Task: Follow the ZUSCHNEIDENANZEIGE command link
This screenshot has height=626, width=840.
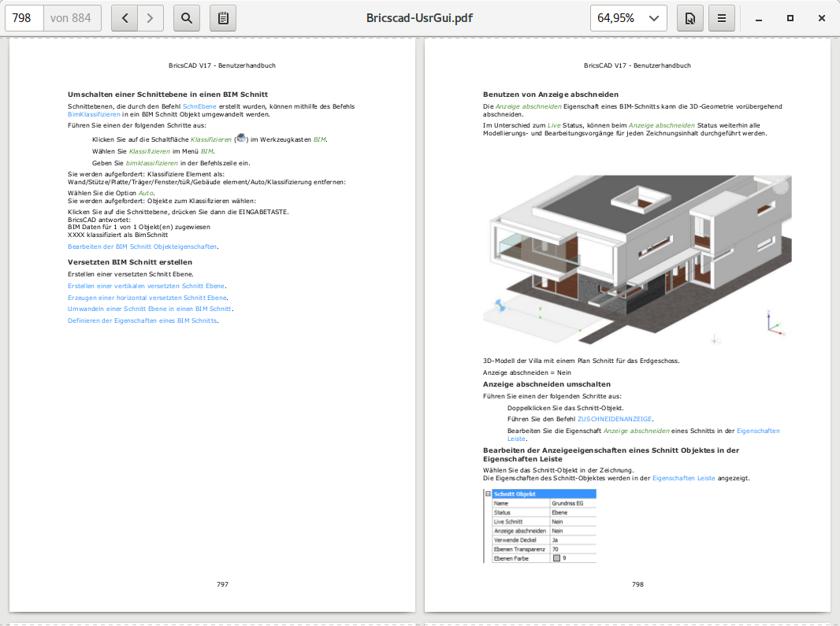Action: (x=615, y=419)
